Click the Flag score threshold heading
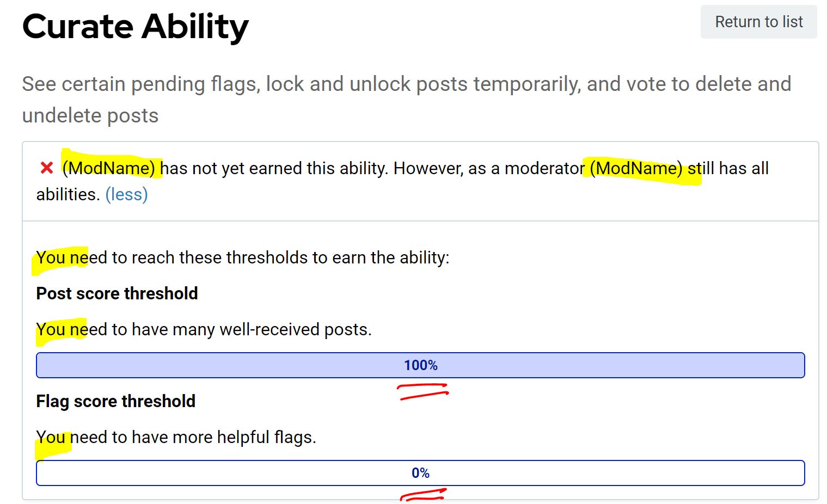 pos(116,401)
